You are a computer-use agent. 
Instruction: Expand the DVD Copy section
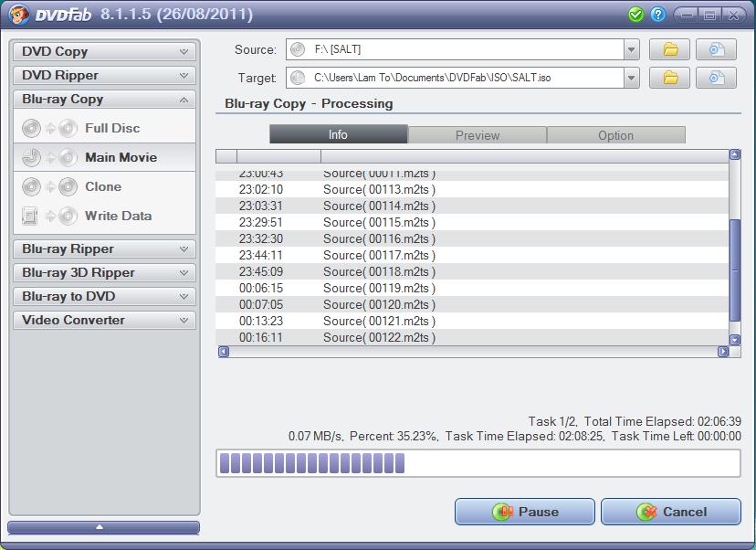(104, 52)
